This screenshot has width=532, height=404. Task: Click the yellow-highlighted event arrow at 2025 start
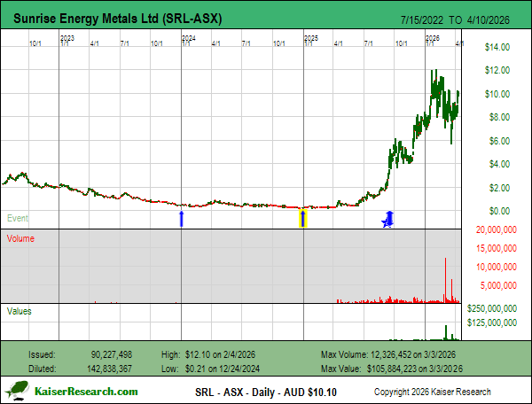[303, 218]
